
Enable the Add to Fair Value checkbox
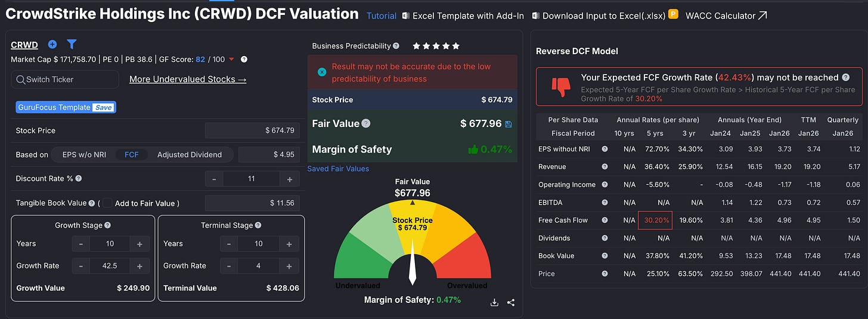point(107,203)
